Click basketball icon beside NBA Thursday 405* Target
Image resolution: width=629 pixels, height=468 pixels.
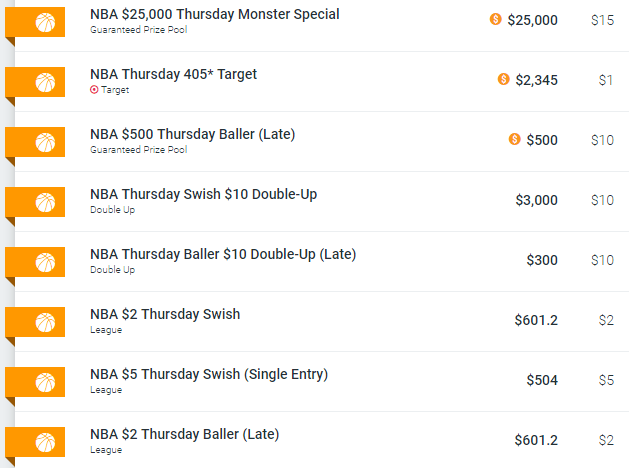coord(45,81)
